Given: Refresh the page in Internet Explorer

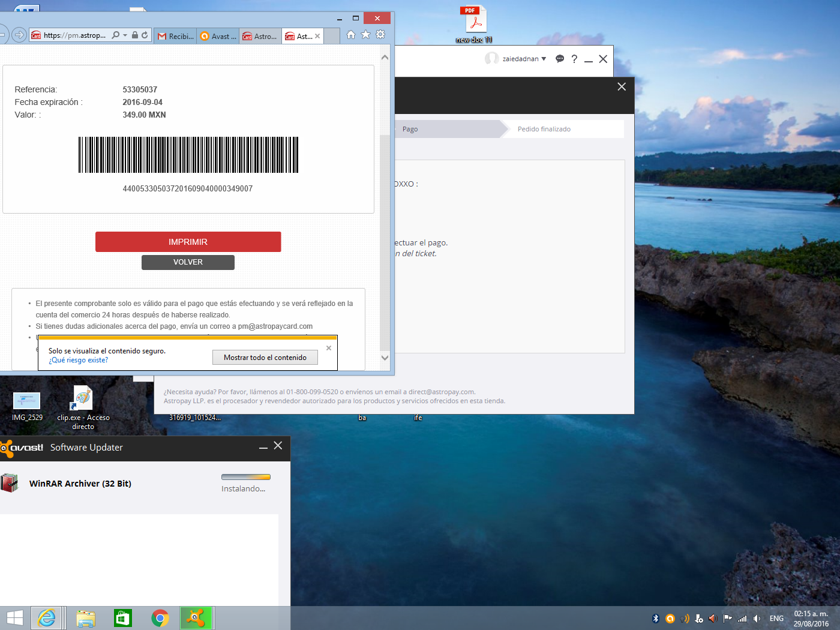Looking at the screenshot, I should click(x=145, y=35).
